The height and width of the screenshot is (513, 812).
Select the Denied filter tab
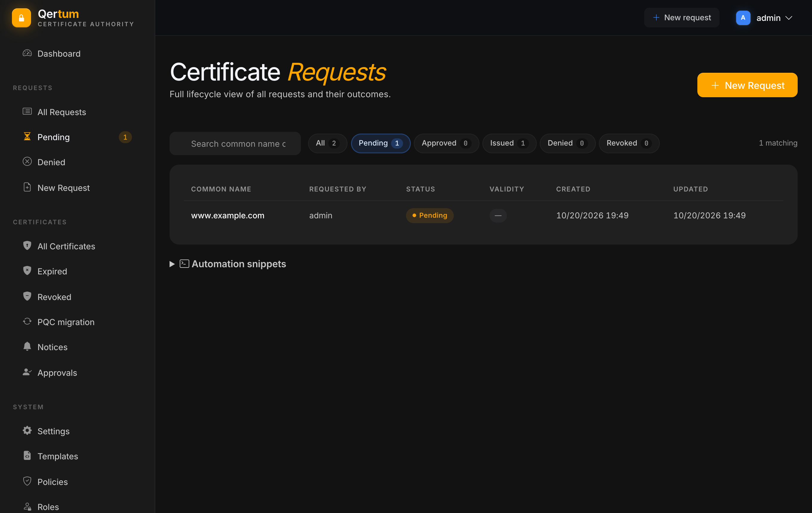[568, 143]
